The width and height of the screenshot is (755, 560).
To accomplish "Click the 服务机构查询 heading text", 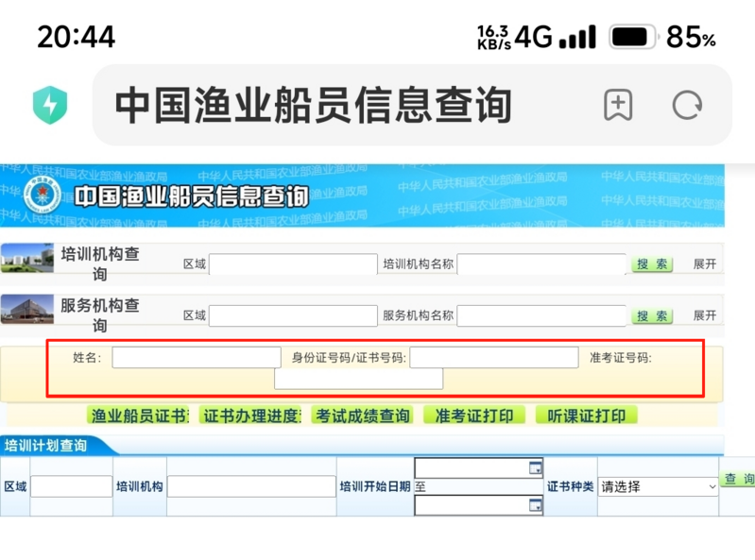I will pyautogui.click(x=100, y=315).
